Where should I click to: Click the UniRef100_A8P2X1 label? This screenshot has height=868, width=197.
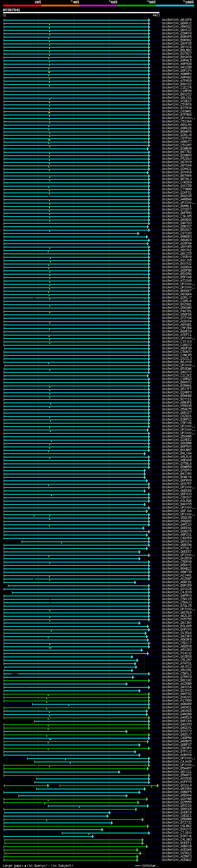pyautogui.click(x=177, y=535)
